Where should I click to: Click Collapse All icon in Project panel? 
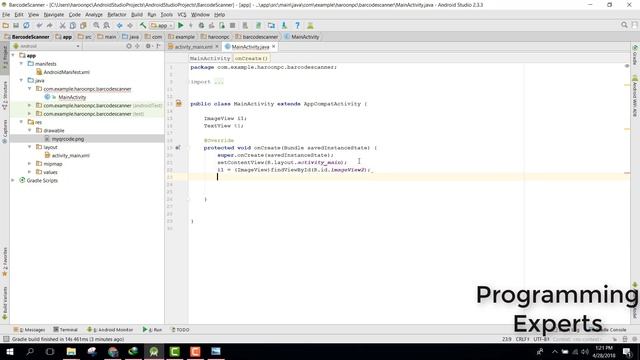[138, 46]
